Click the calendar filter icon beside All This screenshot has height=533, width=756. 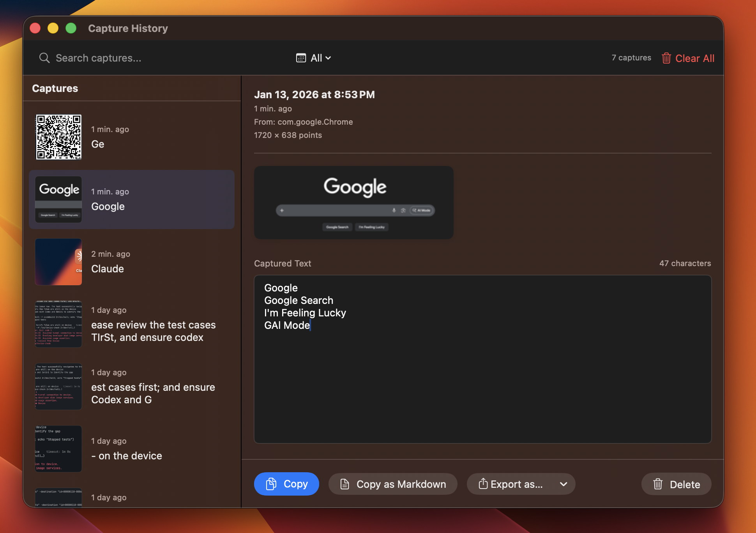(300, 58)
